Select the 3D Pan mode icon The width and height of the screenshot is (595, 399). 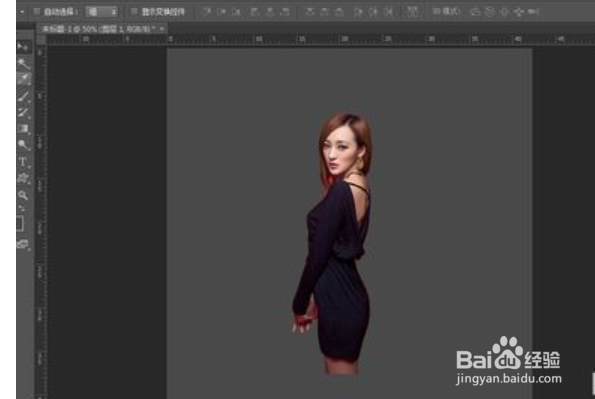[x=504, y=12]
